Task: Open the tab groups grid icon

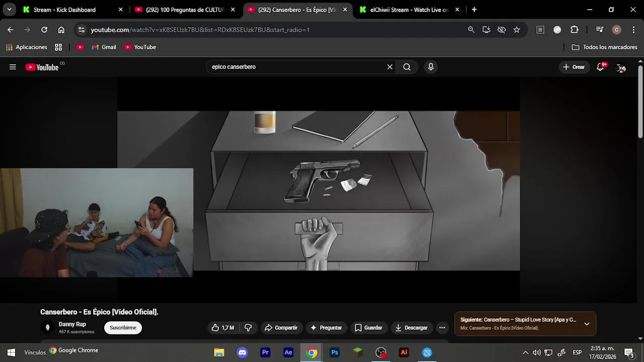Action: click(58, 47)
